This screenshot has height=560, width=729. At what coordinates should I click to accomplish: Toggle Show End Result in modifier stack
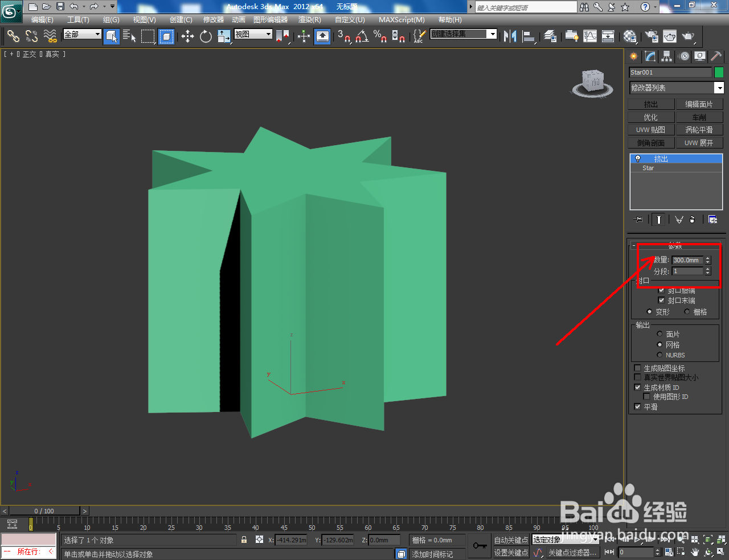658,219
